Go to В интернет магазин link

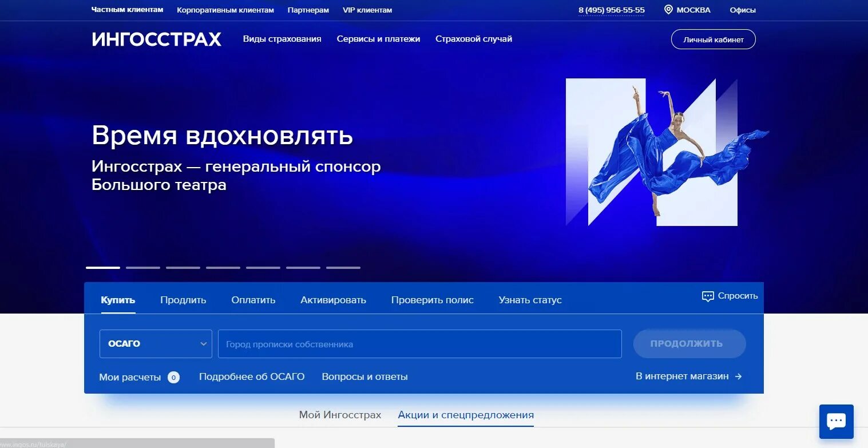[682, 376]
